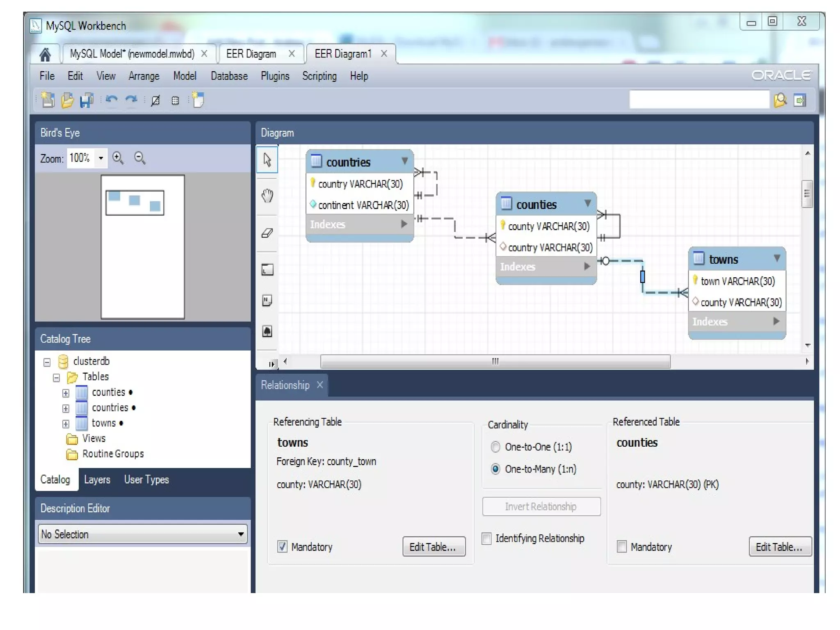Open the Database menu
The image size is (840, 630).
229,76
